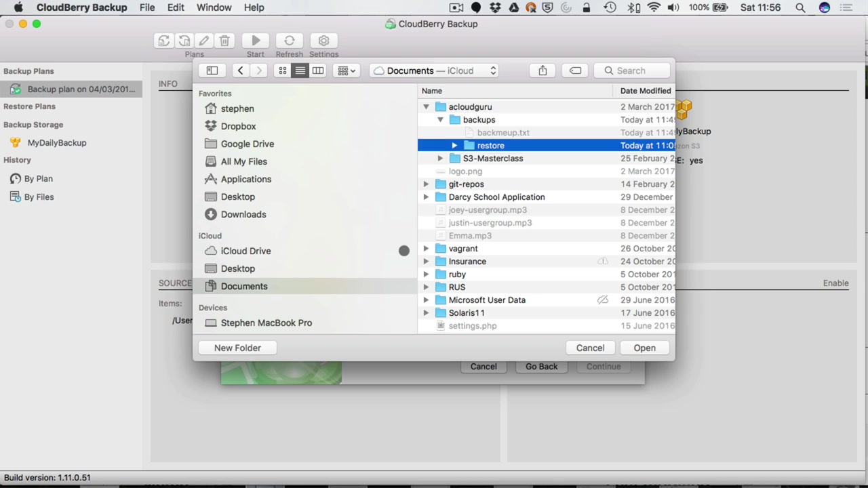Select the ruby folder row

pyautogui.click(x=546, y=274)
